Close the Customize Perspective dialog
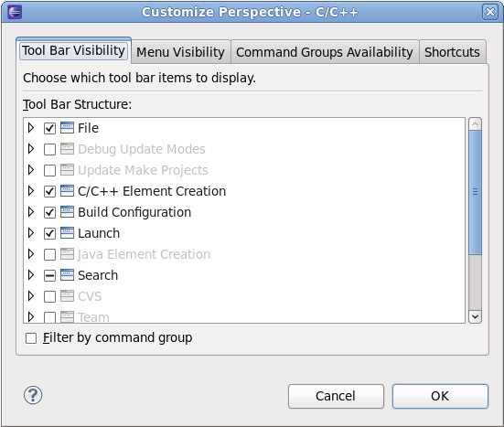 pyautogui.click(x=490, y=12)
